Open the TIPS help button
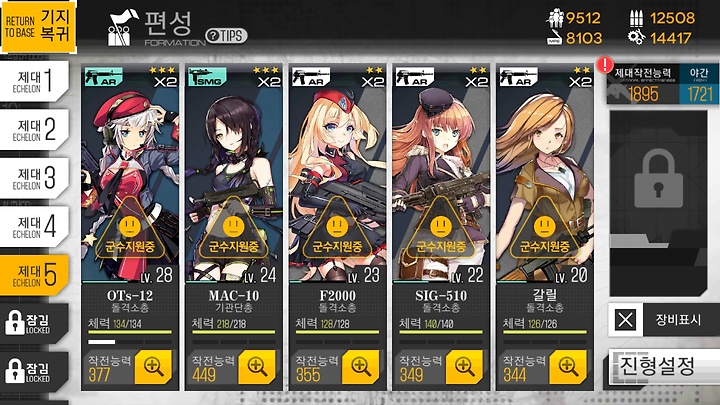 pyautogui.click(x=226, y=36)
